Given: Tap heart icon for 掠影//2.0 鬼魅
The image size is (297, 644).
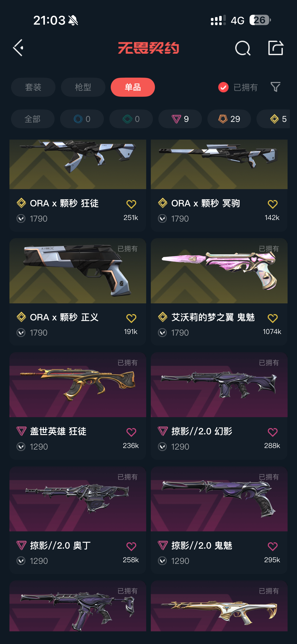Looking at the screenshot, I should pos(272,546).
